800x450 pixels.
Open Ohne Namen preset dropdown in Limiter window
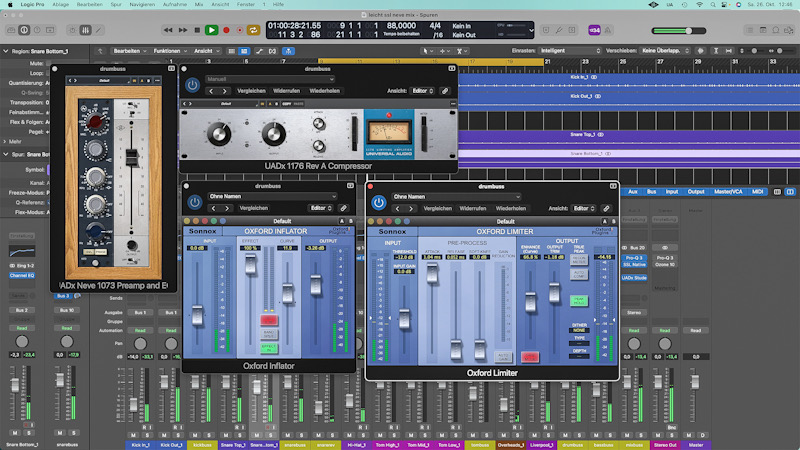(x=457, y=196)
